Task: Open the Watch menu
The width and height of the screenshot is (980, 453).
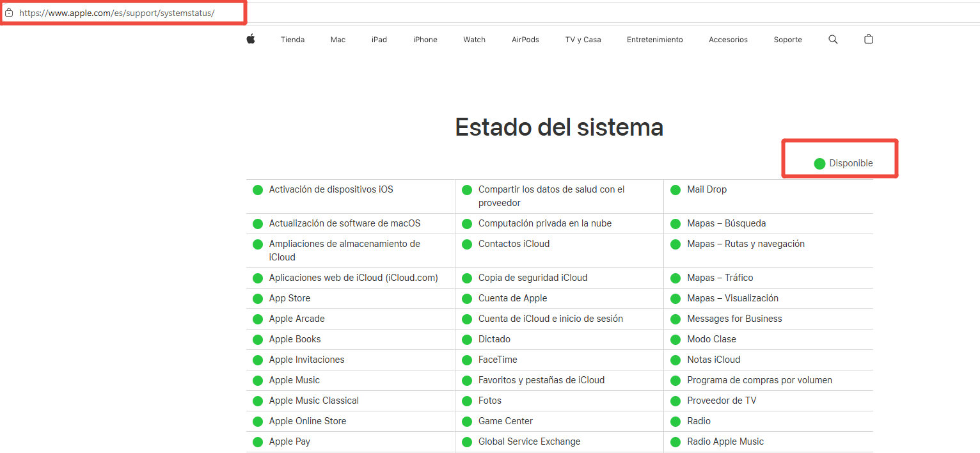Action: pyautogui.click(x=475, y=40)
